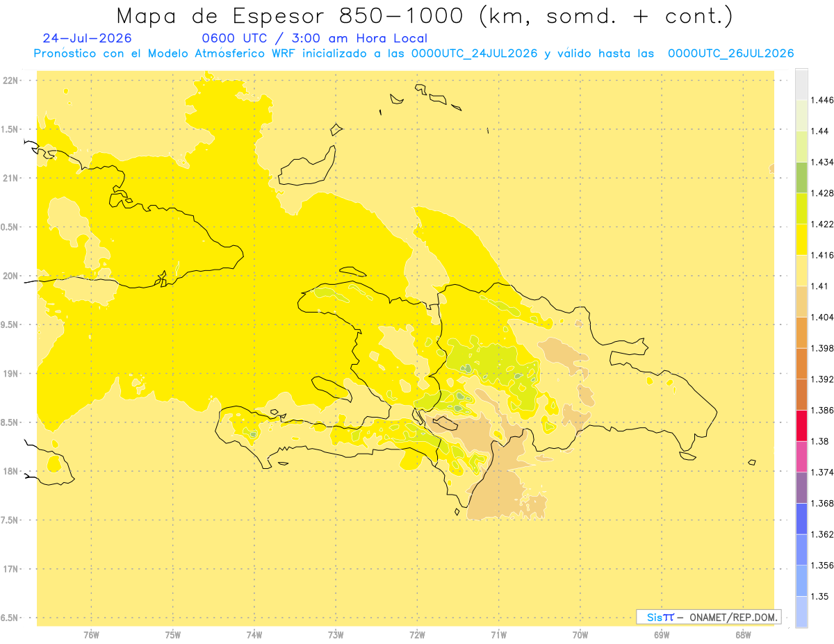The width and height of the screenshot is (834, 644).
Task: Click the latitude axis label "6.5N"
Action: click(x=10, y=618)
